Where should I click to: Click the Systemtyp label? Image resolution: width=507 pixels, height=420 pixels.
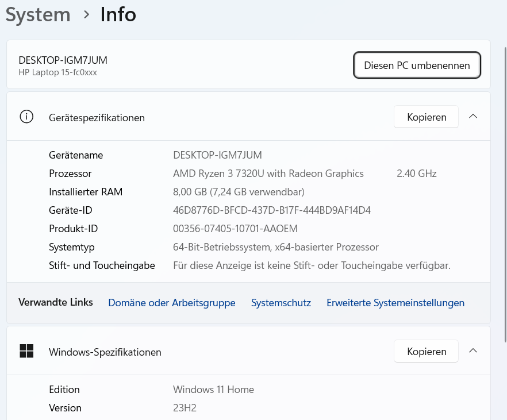coord(72,247)
